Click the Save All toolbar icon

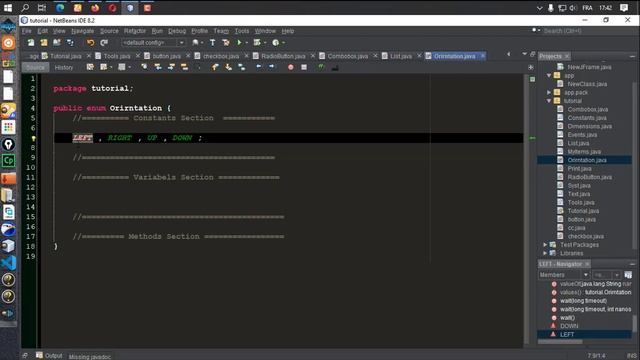pyautogui.click(x=70, y=42)
